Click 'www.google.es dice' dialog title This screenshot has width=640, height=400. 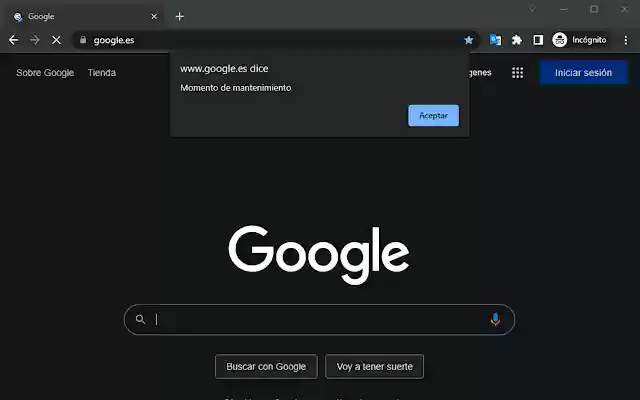coord(224,69)
